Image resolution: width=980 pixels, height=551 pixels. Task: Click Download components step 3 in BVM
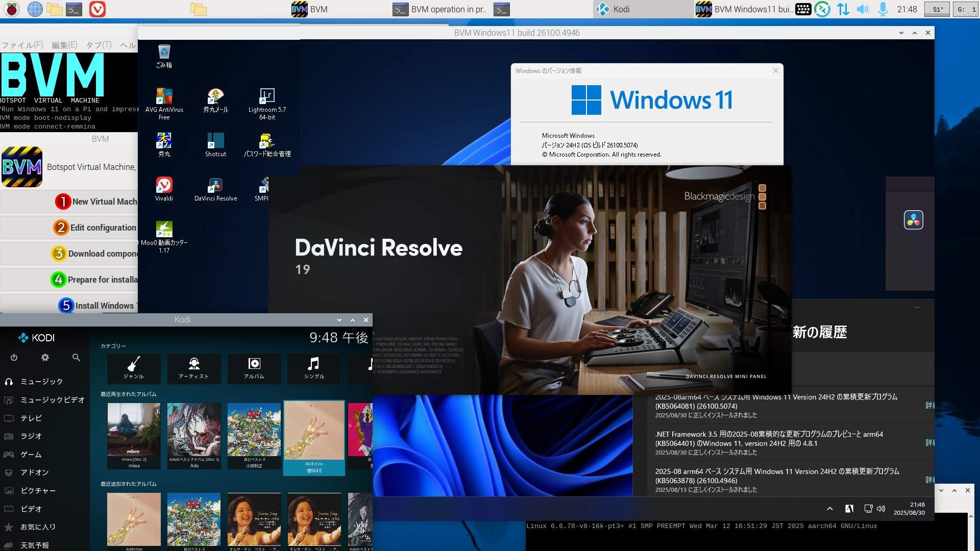pyautogui.click(x=69, y=254)
